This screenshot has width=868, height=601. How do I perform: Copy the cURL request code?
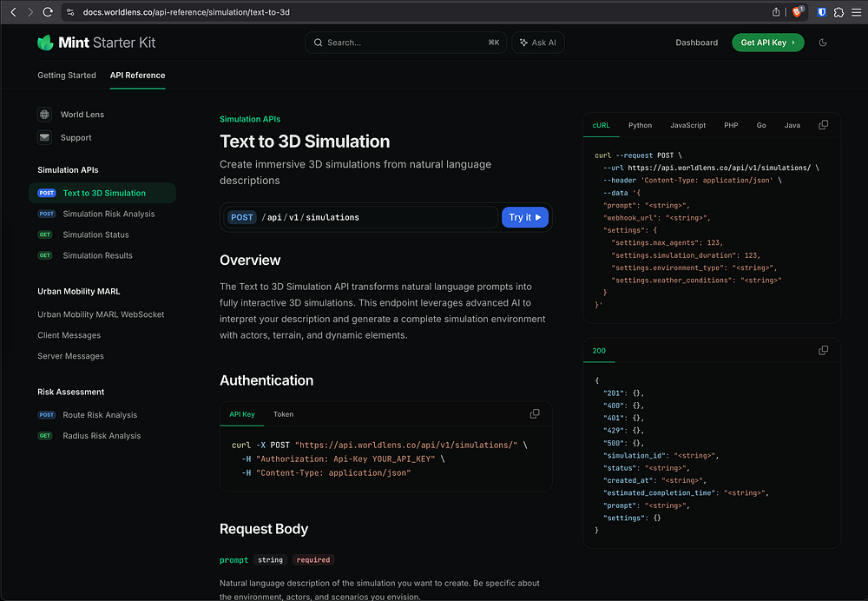(x=823, y=125)
